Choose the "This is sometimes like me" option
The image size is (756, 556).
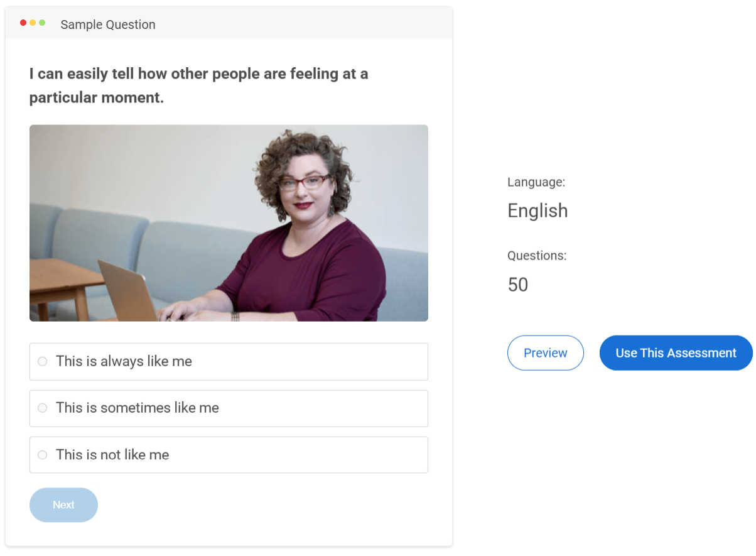point(42,408)
